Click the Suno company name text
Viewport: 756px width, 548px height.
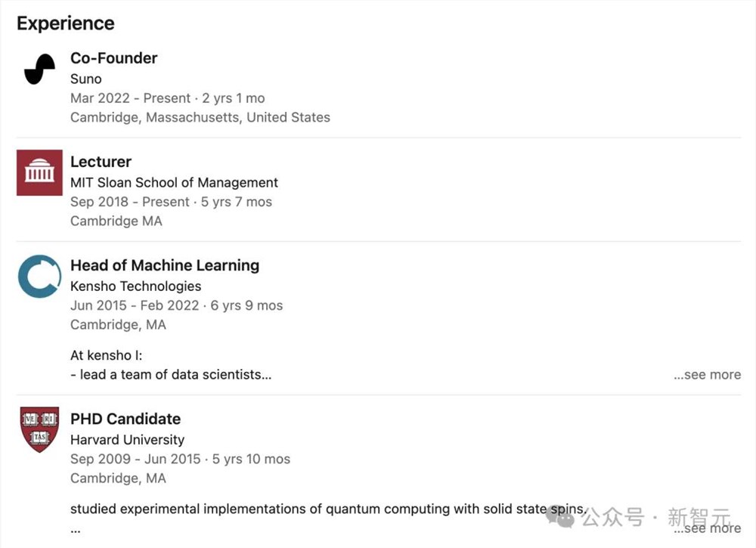85,79
